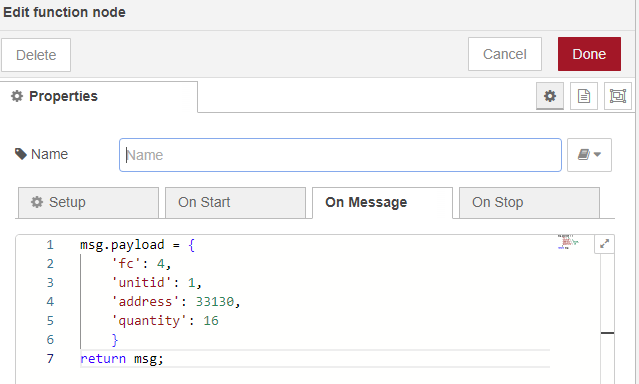This screenshot has width=639, height=384.
Task: Switch to the On Start tab
Action: pos(236,203)
